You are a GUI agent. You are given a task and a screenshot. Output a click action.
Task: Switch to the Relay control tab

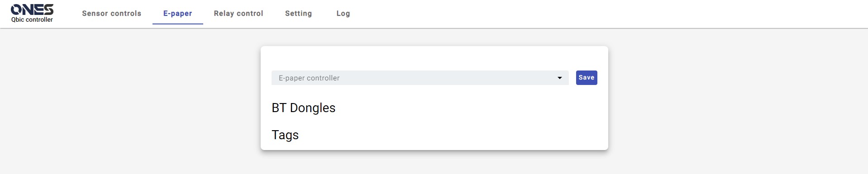click(238, 14)
